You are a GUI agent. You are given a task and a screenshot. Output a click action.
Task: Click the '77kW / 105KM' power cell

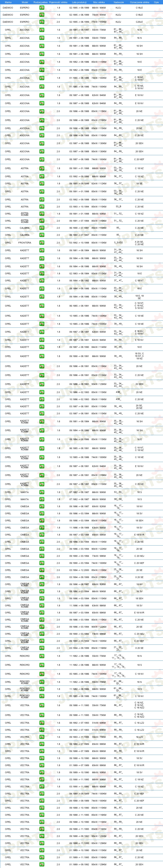(99, 22)
